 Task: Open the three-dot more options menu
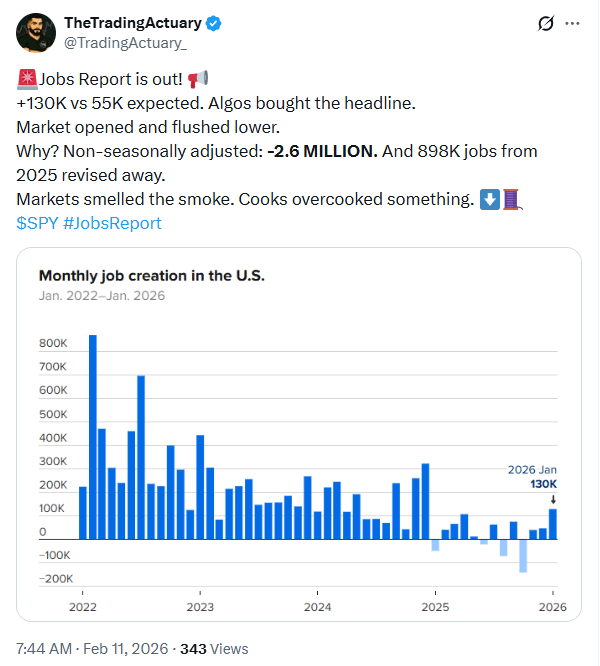pos(572,23)
